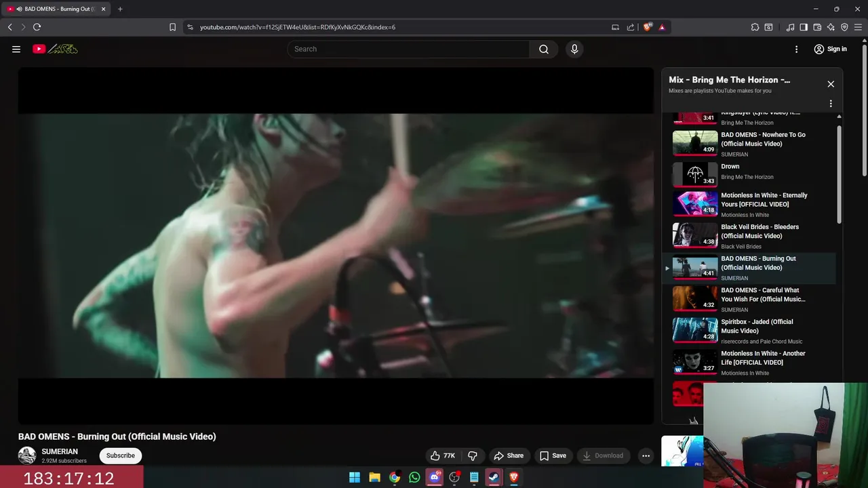
Task: Click the search magnifier button
Action: click(544, 49)
